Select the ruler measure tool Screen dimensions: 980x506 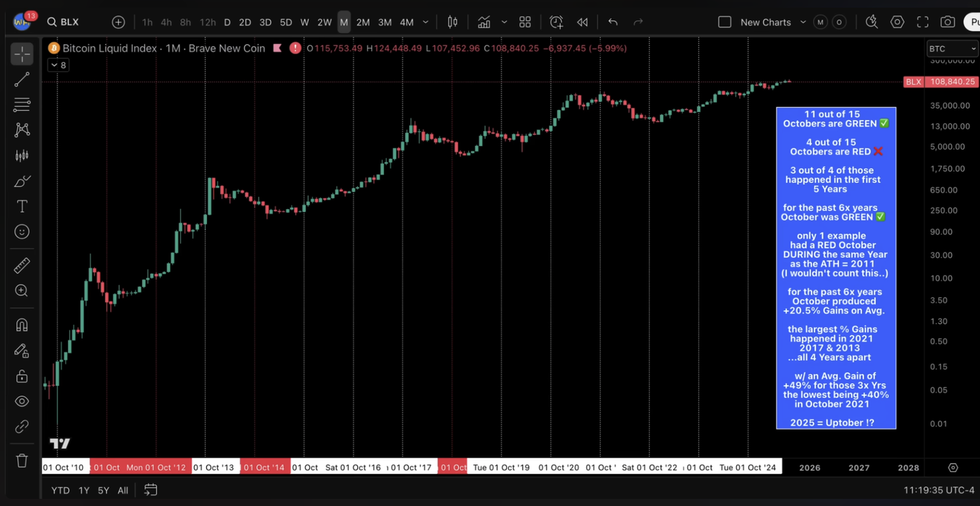(x=22, y=265)
